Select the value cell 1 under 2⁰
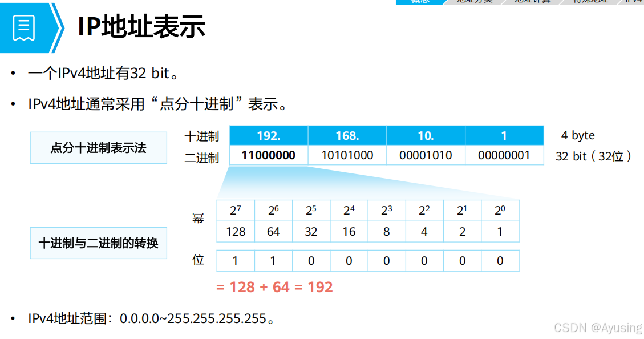The height and width of the screenshot is (339, 644). 500,232
